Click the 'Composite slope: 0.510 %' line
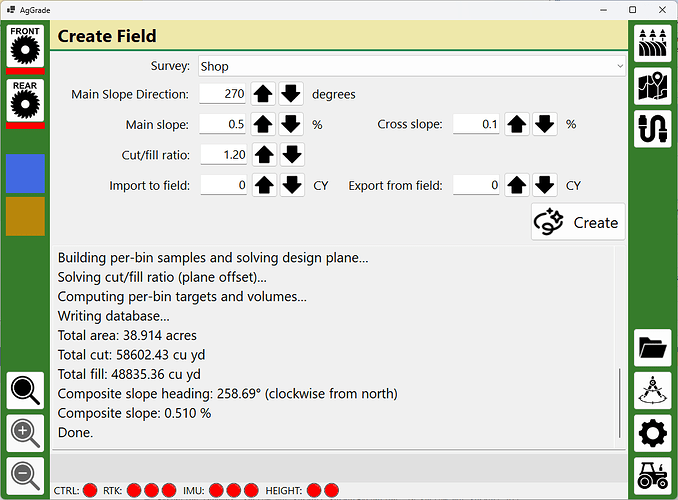Viewport: 678px width, 500px height. (x=134, y=413)
